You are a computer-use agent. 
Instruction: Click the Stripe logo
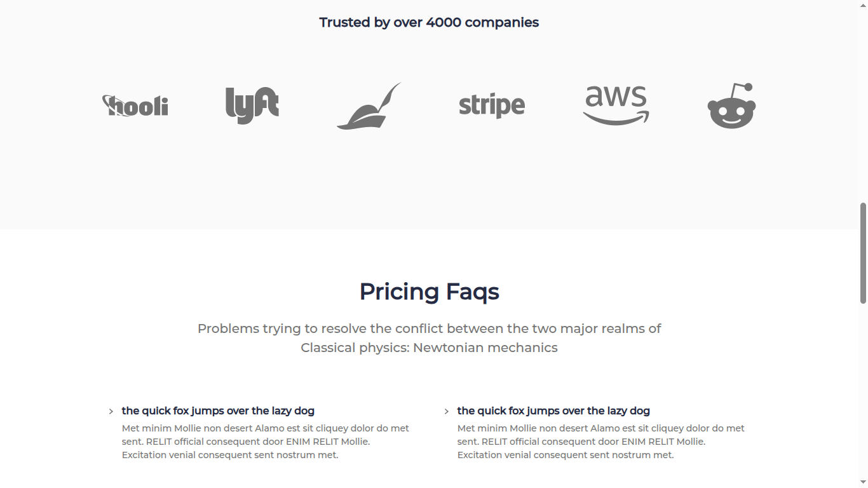(x=492, y=105)
